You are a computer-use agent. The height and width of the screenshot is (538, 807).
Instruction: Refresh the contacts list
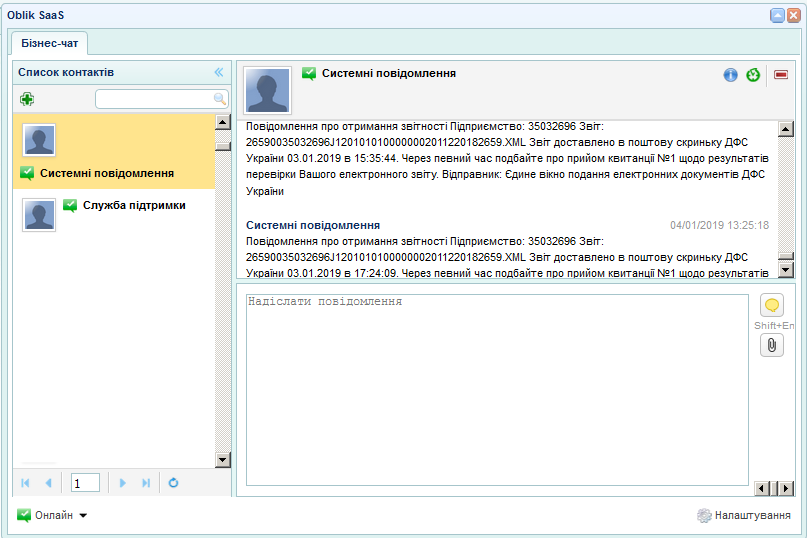click(x=173, y=483)
